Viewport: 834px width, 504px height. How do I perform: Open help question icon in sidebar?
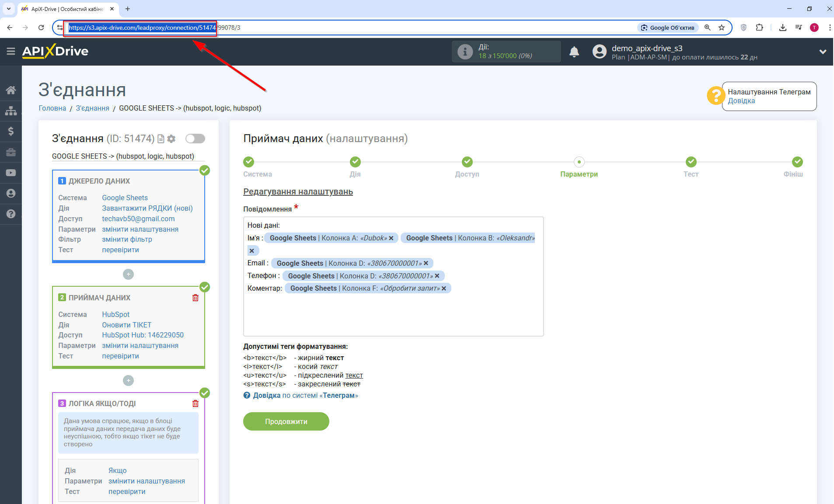coord(11,214)
